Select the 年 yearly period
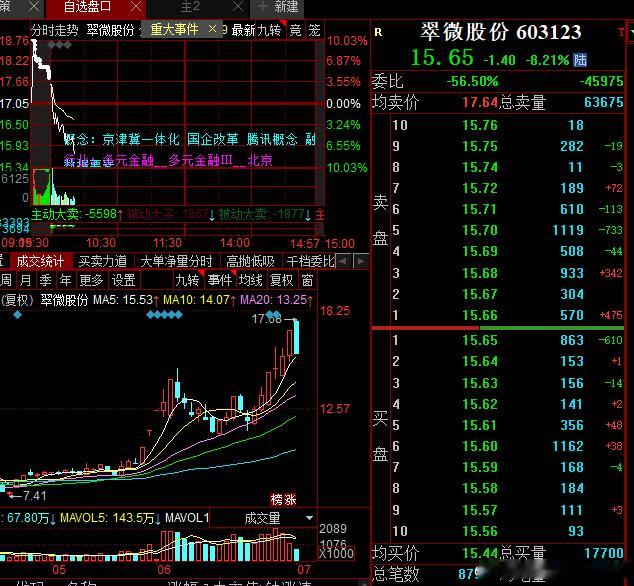Viewport: 634px width, 586px height. (x=65, y=280)
